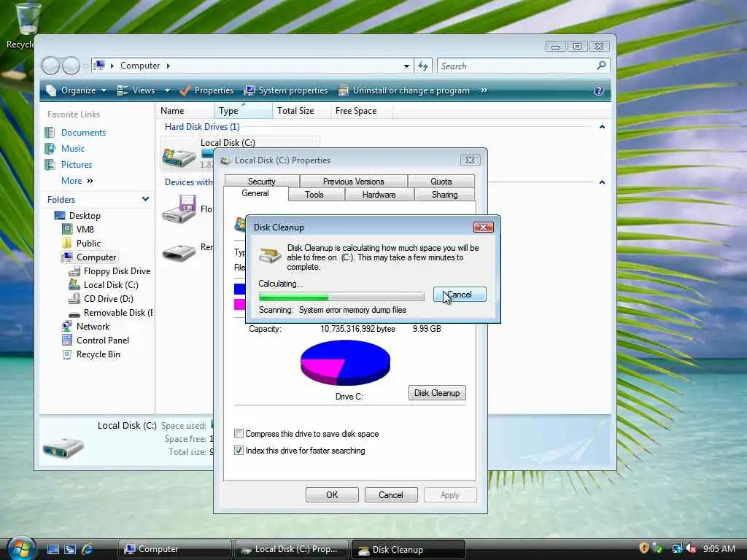Cancel the Disk Cleanup calculation
747x560 pixels.
point(460,295)
